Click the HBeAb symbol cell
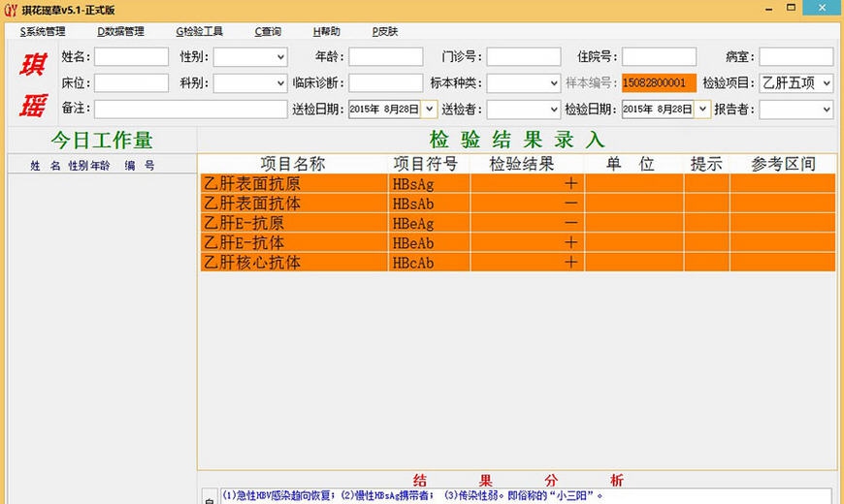 point(429,242)
